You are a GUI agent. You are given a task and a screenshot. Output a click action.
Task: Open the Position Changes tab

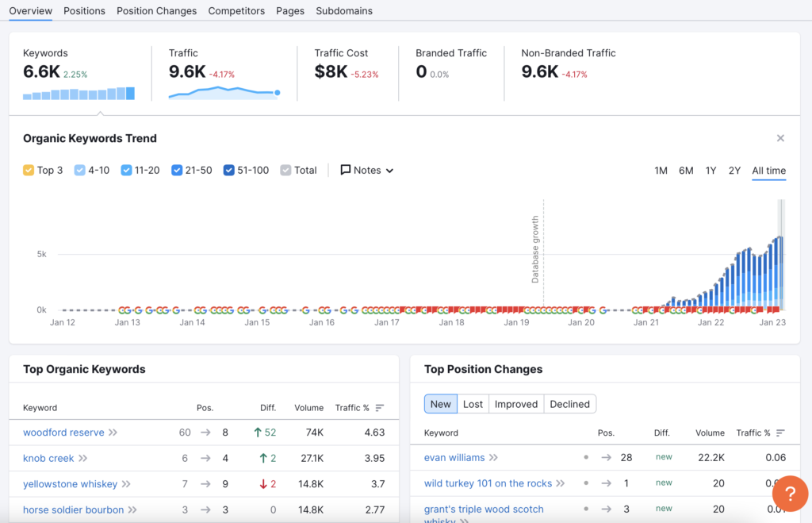pyautogui.click(x=156, y=11)
